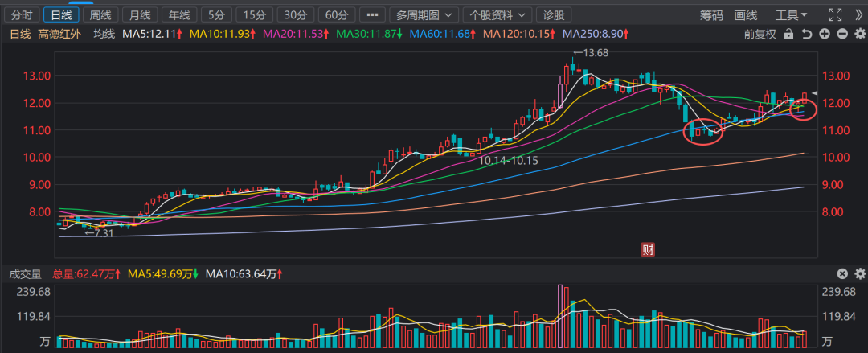The height and width of the screenshot is (353, 868).
Task: Switch chart to 周线 weekly period
Action: (x=101, y=15)
